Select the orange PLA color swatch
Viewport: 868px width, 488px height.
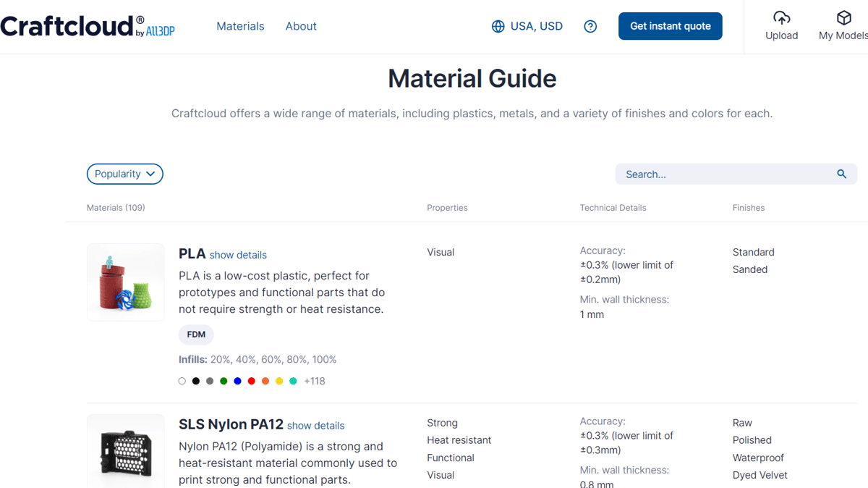(x=265, y=381)
